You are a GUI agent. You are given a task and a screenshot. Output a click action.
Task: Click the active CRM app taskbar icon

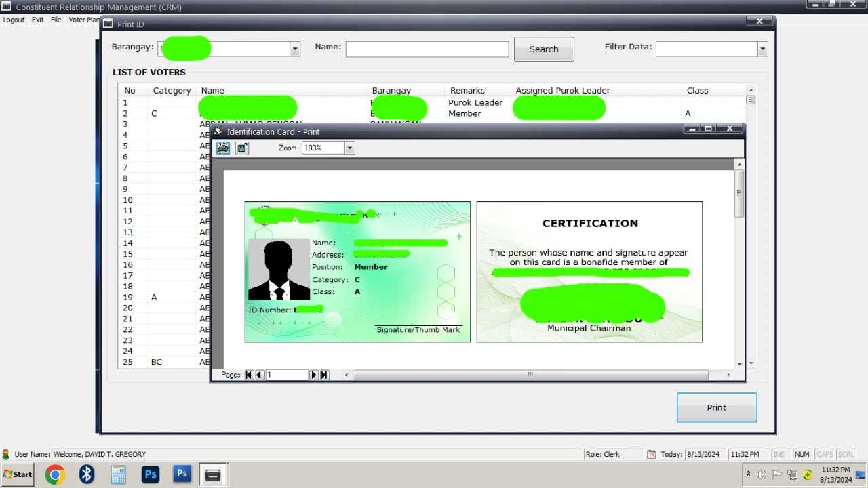214,474
